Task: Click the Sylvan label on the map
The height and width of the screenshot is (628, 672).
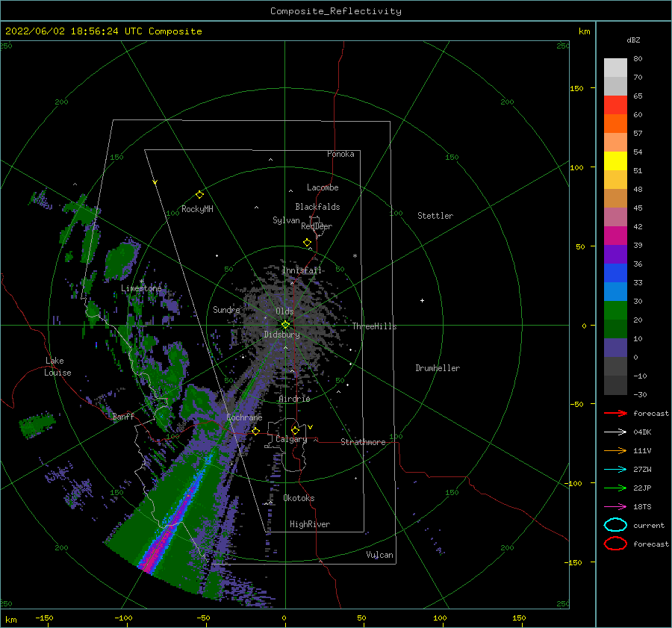Action: (286, 220)
